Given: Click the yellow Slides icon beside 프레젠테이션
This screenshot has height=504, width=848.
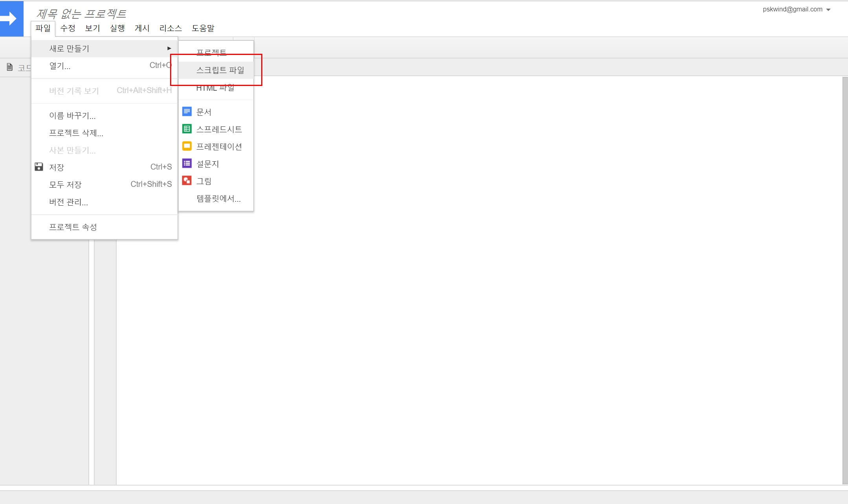Looking at the screenshot, I should click(x=187, y=146).
